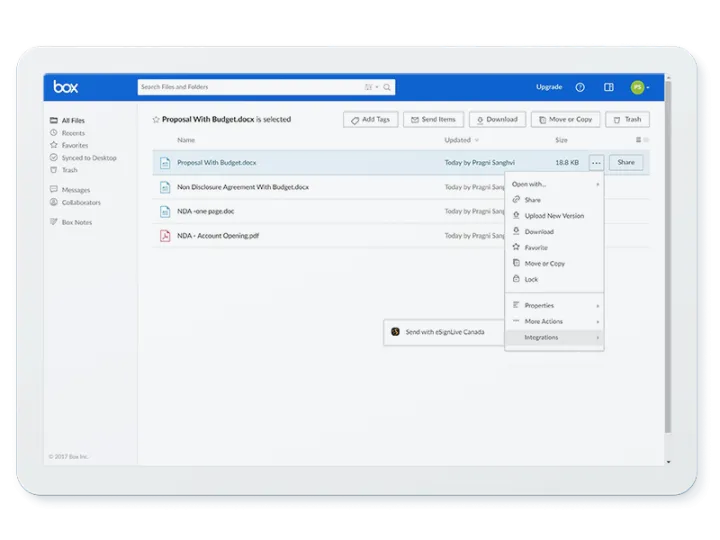Expand Integrations submenu
Screen dimensions: 720x540
point(554,338)
